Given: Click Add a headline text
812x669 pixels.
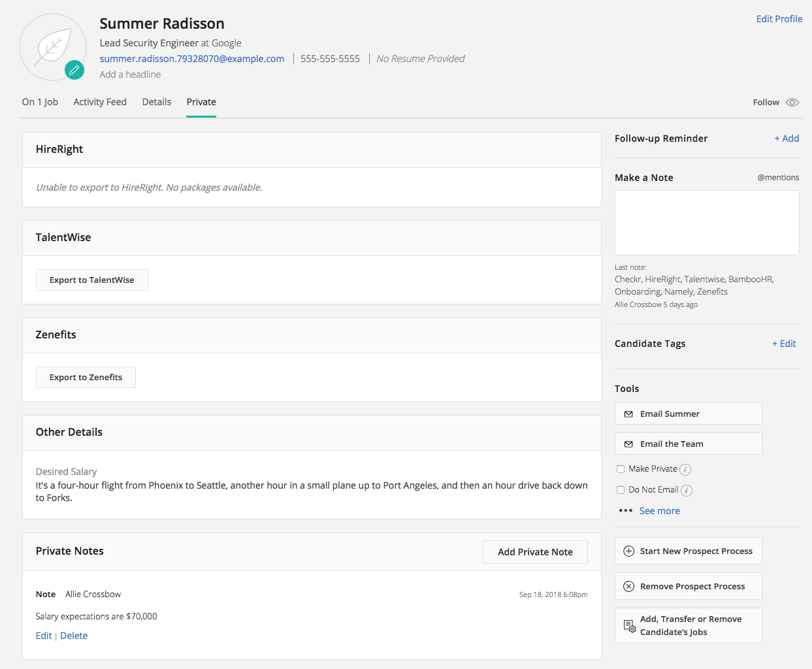Looking at the screenshot, I should tap(130, 74).
